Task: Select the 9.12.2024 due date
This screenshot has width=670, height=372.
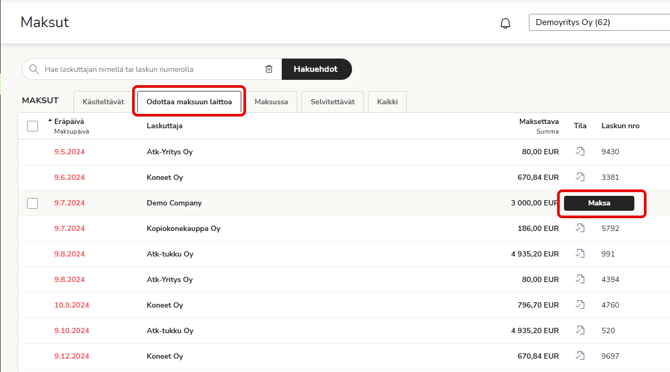Action: click(x=71, y=356)
